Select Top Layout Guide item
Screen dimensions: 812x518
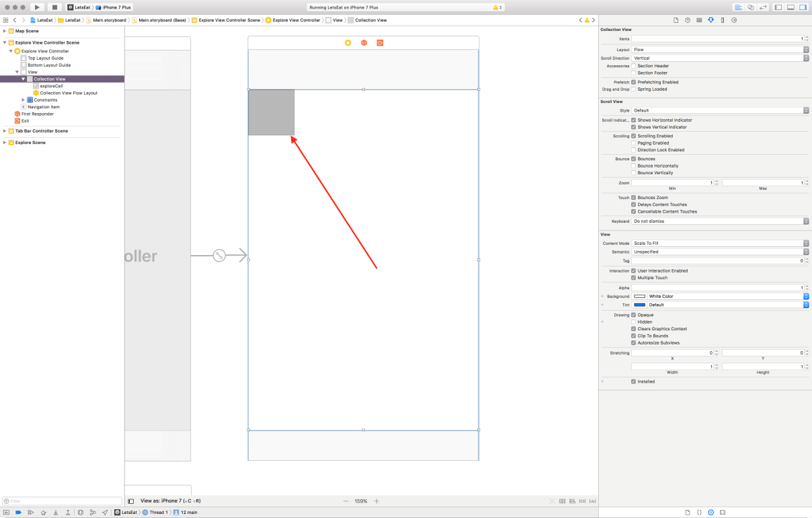(x=46, y=58)
